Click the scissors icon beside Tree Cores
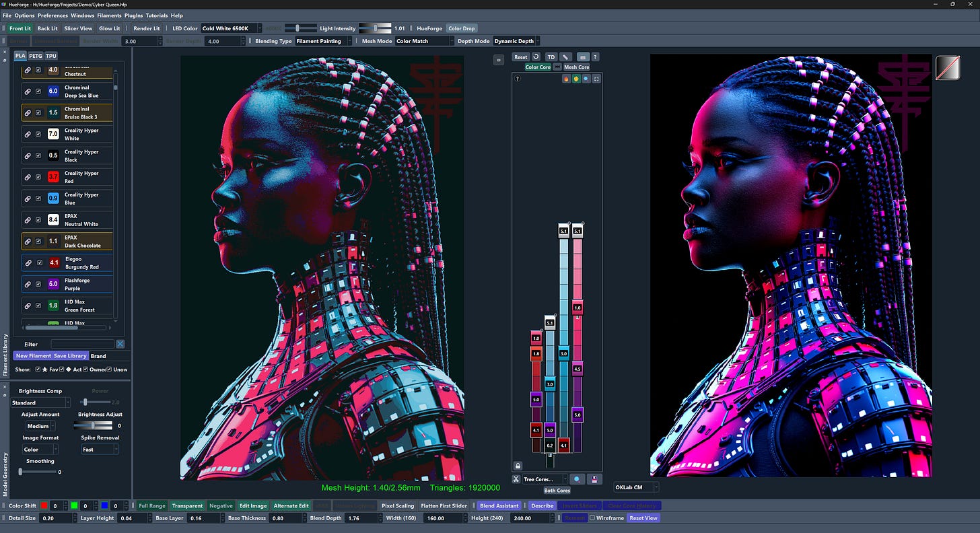 point(516,479)
